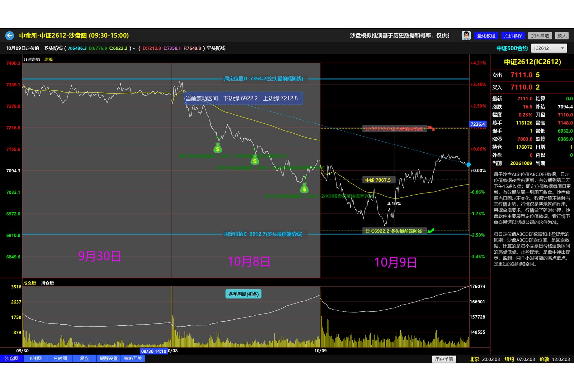This screenshot has width=574, height=392.
Task: Switch to the 沙盘图 tab
Action: point(11,358)
